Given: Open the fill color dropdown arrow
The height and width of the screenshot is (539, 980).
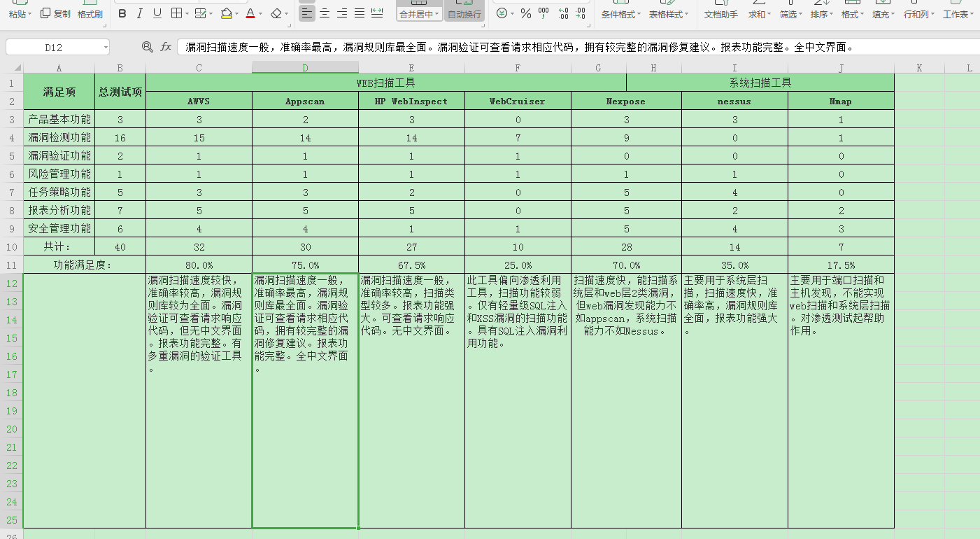Looking at the screenshot, I should [x=236, y=13].
